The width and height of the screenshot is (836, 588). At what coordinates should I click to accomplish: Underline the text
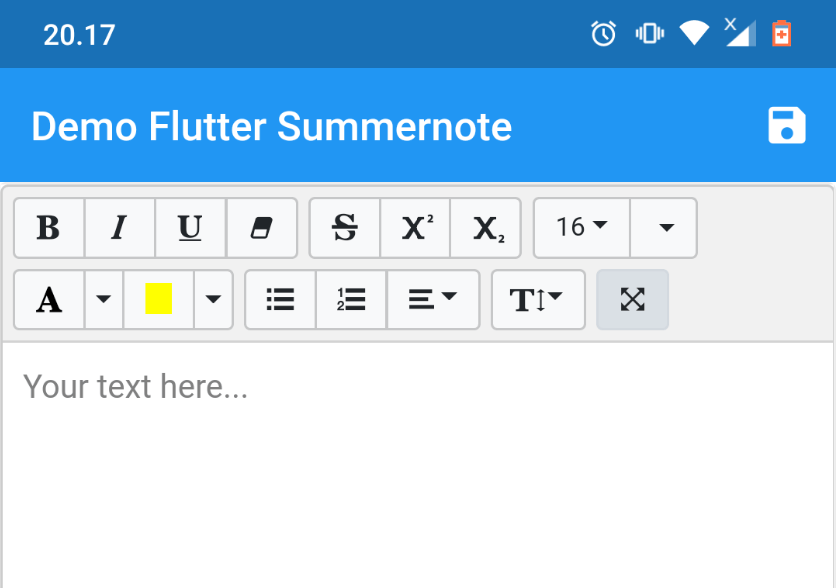[190, 228]
